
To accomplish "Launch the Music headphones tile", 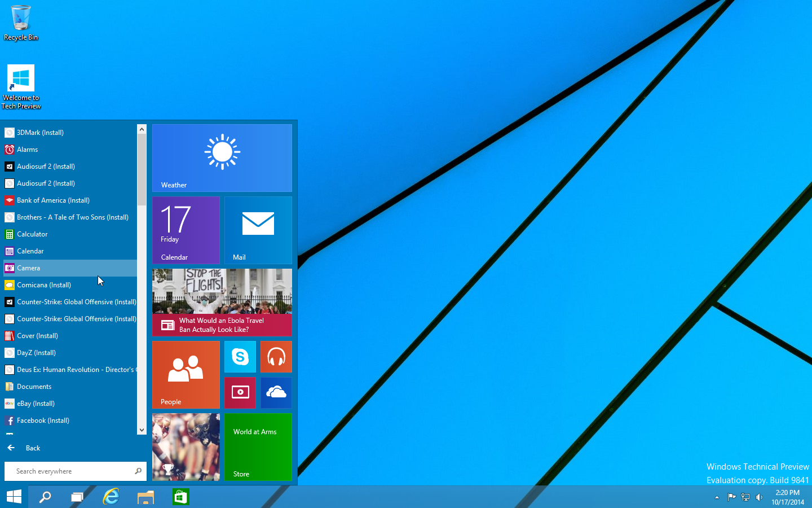I will coord(276,357).
